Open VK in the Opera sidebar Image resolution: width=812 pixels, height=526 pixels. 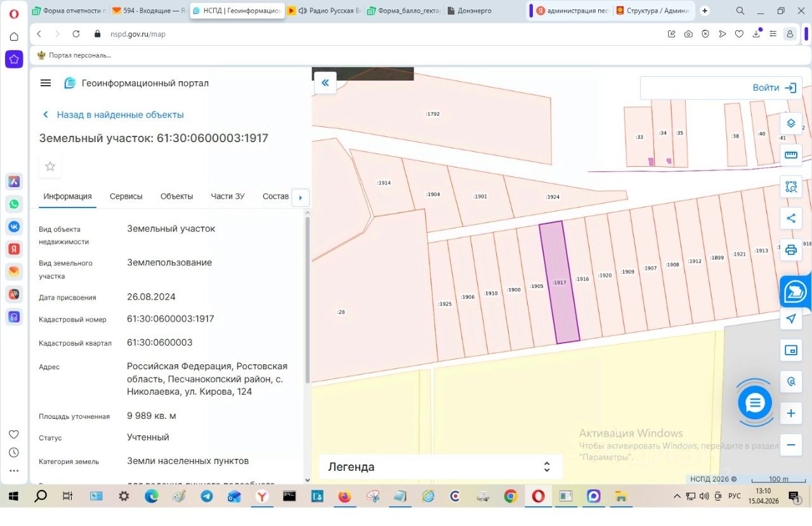pos(14,227)
